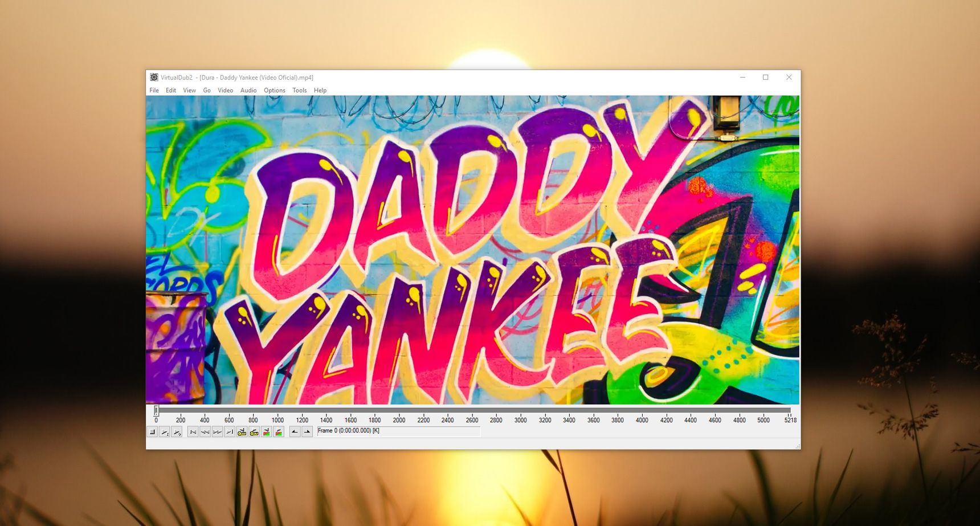
Task: Open the Tools menu
Action: (300, 91)
